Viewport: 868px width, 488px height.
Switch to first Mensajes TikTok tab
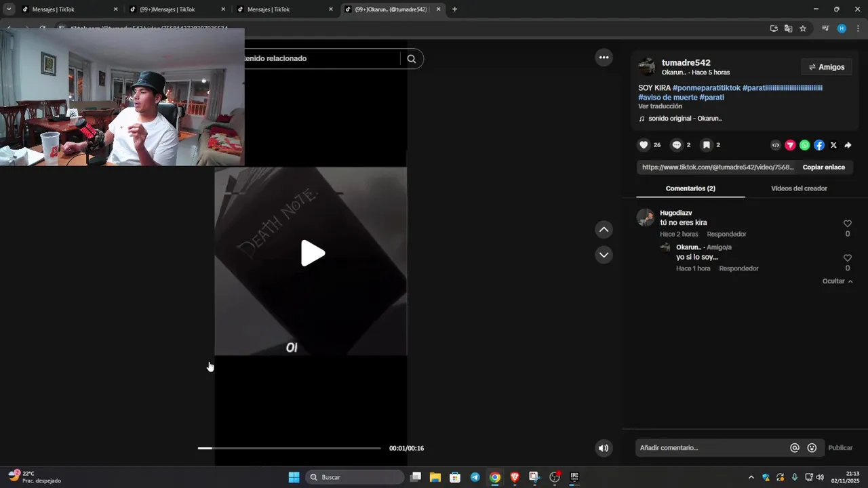coord(68,9)
